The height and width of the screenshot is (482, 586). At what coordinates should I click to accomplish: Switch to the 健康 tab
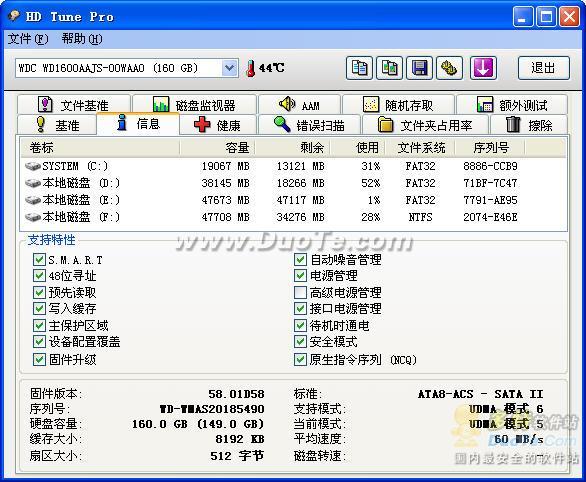[218, 125]
